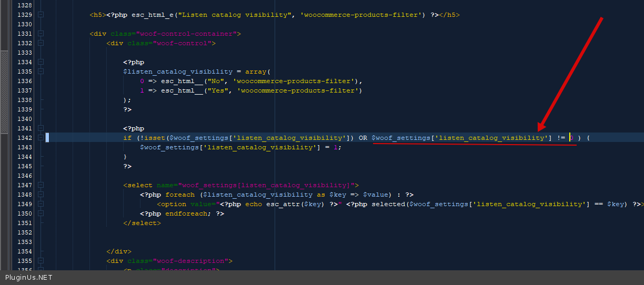Fold the woof-description div at line 1355
Image resolution: width=644 pixels, height=285 pixels.
41,261
